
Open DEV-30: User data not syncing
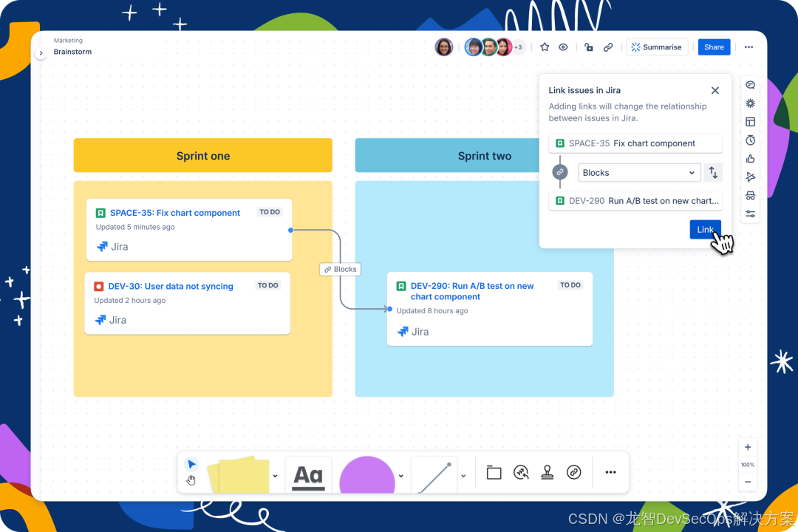(x=171, y=286)
